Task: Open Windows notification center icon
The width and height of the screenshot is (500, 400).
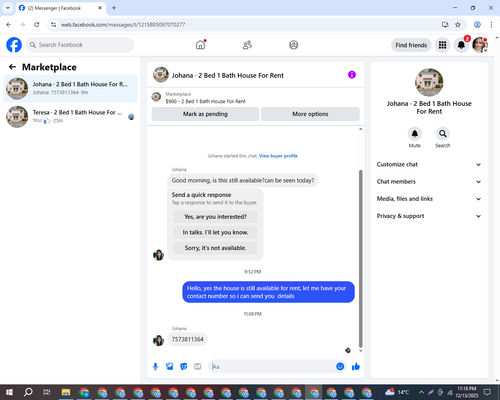Action: pyautogui.click(x=487, y=392)
